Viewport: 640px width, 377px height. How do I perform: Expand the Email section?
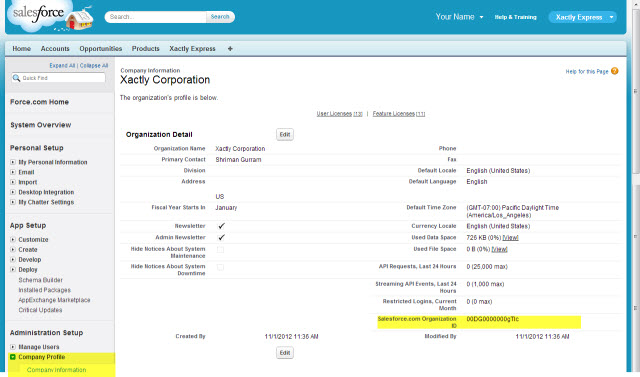(x=13, y=172)
